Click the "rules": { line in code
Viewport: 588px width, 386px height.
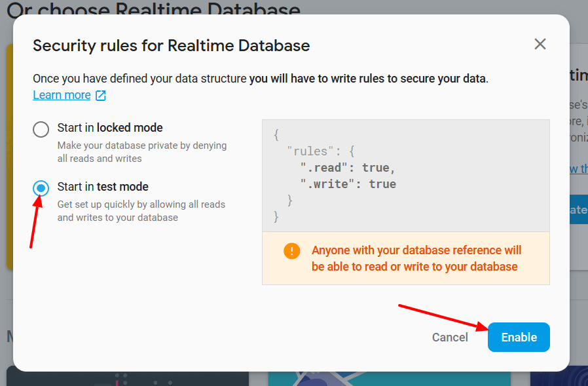pyautogui.click(x=321, y=151)
